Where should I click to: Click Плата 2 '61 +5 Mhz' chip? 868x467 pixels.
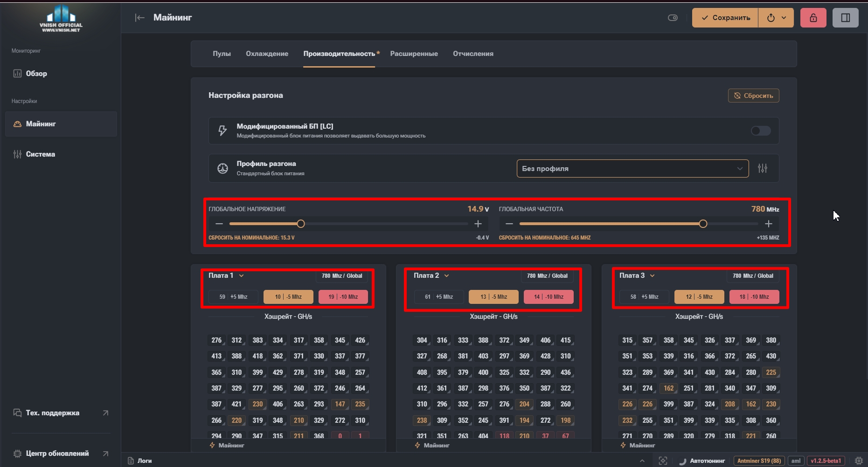tap(439, 297)
